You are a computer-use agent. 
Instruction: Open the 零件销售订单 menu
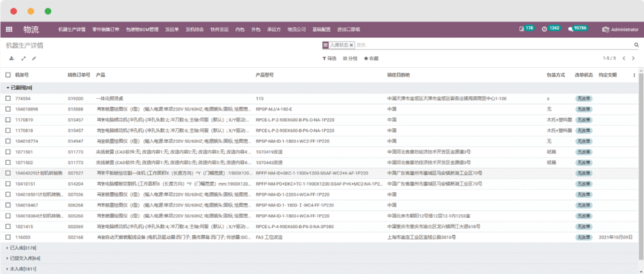106,29
